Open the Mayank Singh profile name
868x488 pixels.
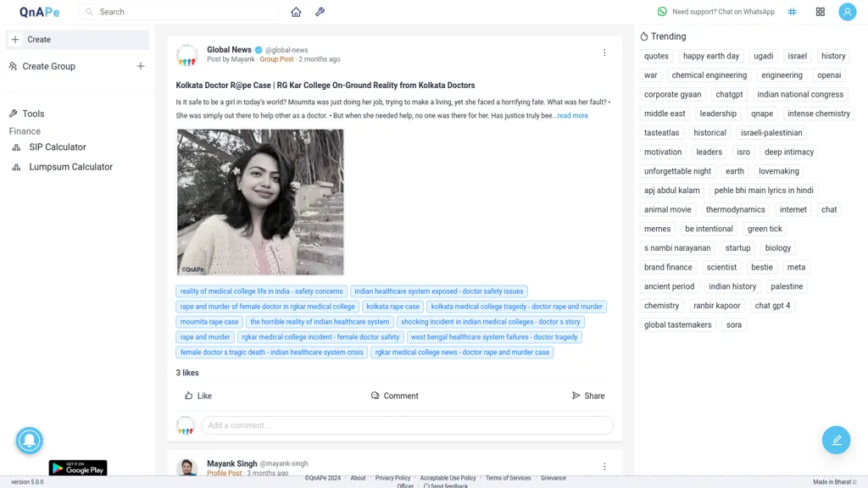232,463
